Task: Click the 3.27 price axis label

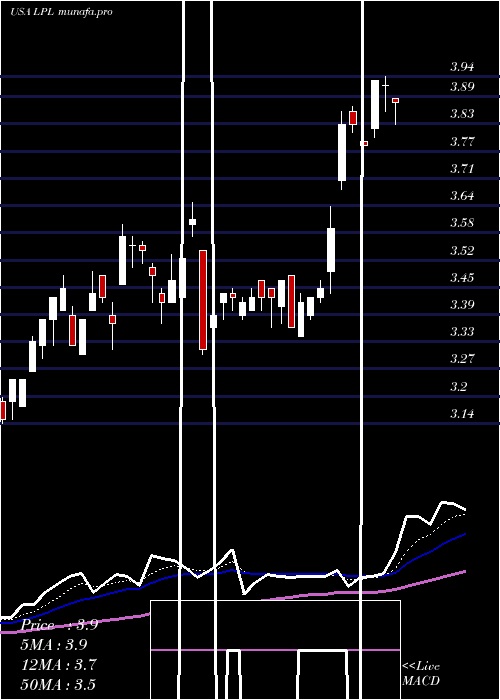Action: tap(462, 359)
